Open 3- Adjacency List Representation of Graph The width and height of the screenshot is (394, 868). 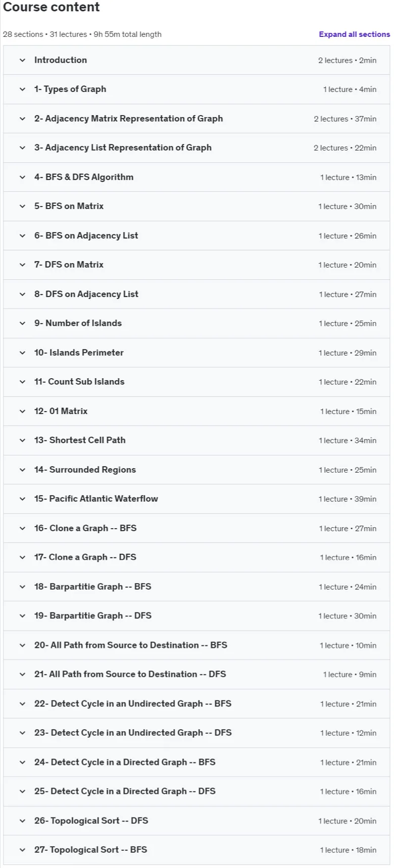[196, 148]
